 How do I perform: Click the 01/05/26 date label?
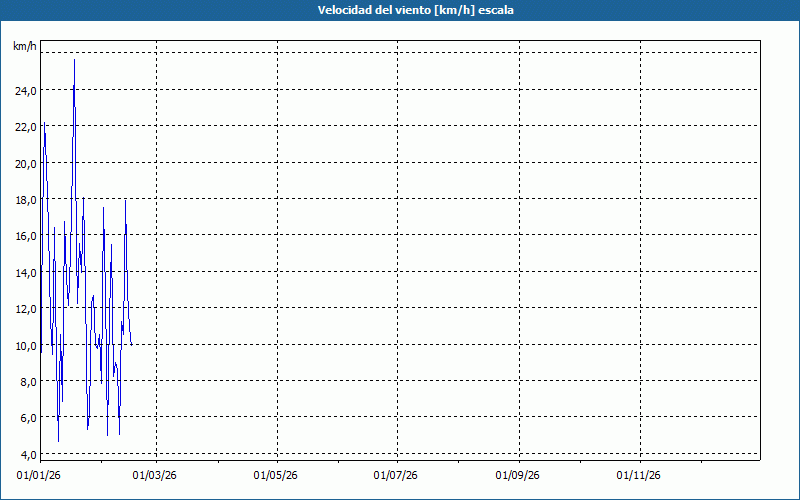click(x=276, y=476)
